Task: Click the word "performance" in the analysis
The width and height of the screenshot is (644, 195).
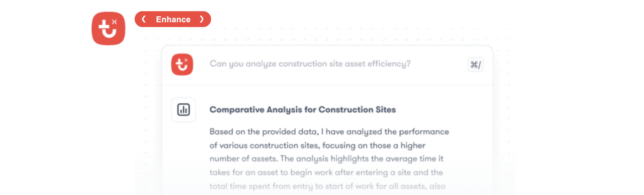Action: click(424, 132)
